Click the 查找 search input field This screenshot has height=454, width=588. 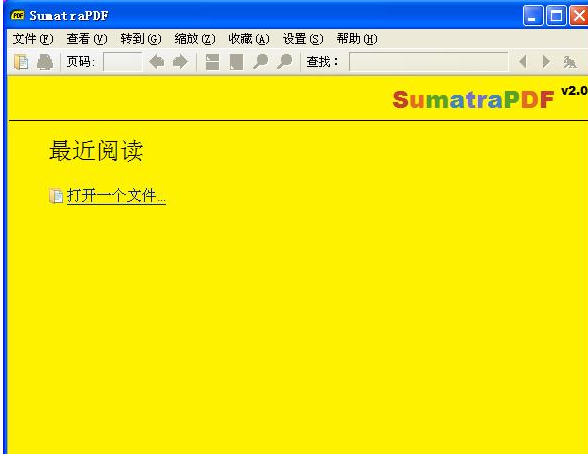point(428,62)
